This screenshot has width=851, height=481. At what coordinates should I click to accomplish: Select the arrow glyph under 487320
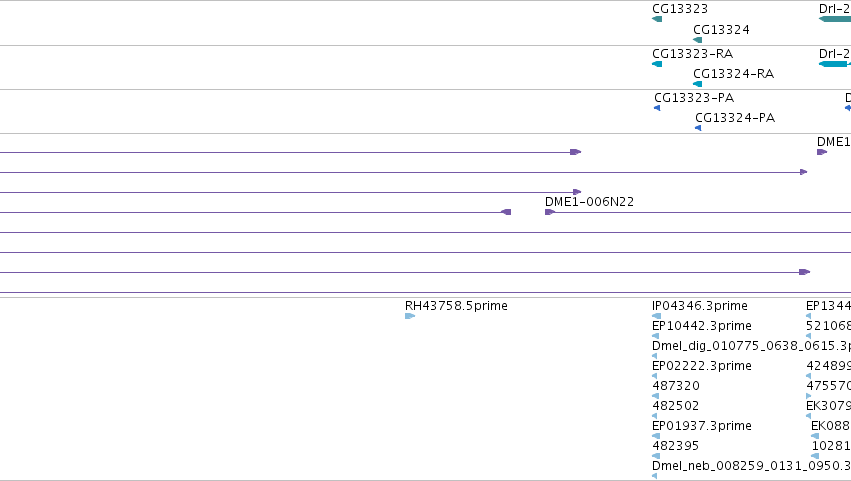pyautogui.click(x=655, y=396)
